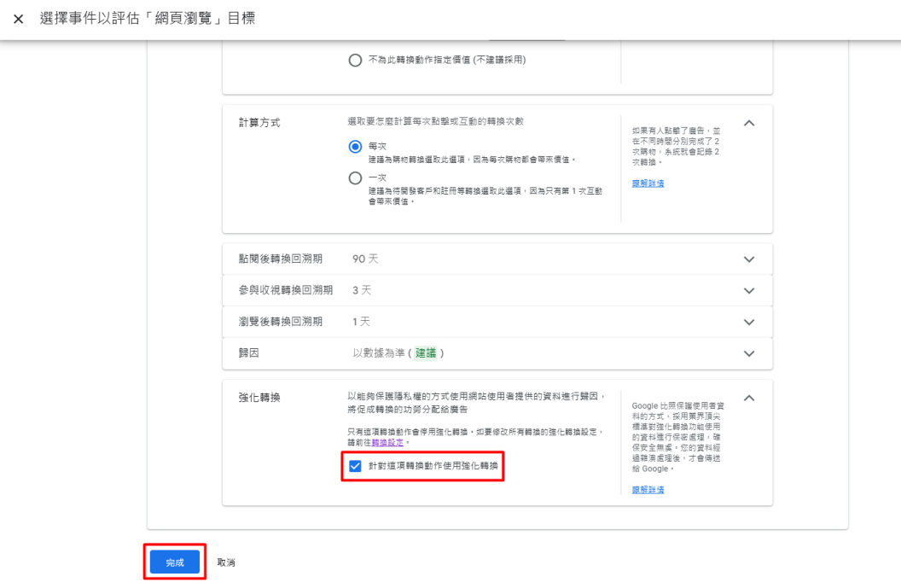Screen dimensions: 901x588
Task: Expand the 點閱後轉換回溯期 row chevron
Action: click(x=749, y=259)
